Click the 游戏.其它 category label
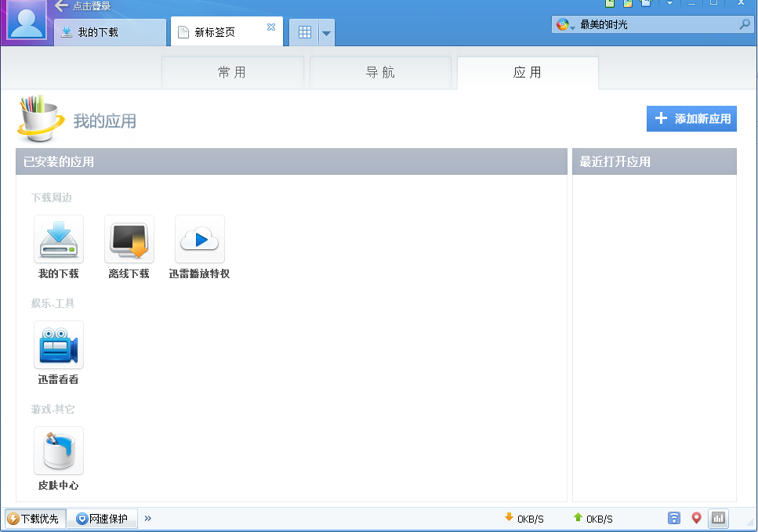758x532 pixels. tap(53, 409)
